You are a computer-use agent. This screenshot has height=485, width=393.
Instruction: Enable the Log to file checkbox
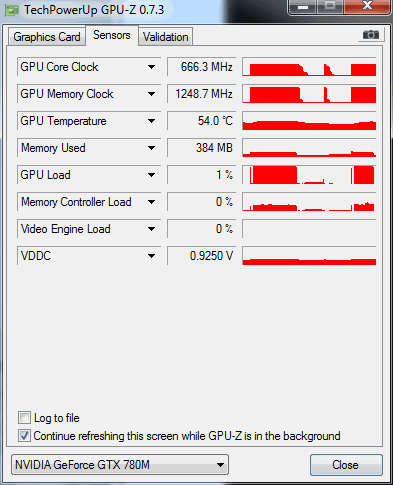click(x=25, y=418)
